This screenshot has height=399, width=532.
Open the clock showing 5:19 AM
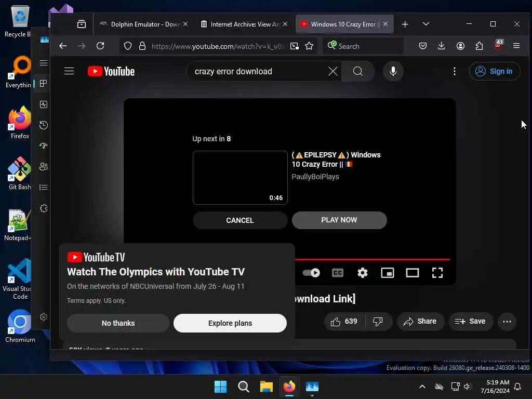(x=495, y=387)
